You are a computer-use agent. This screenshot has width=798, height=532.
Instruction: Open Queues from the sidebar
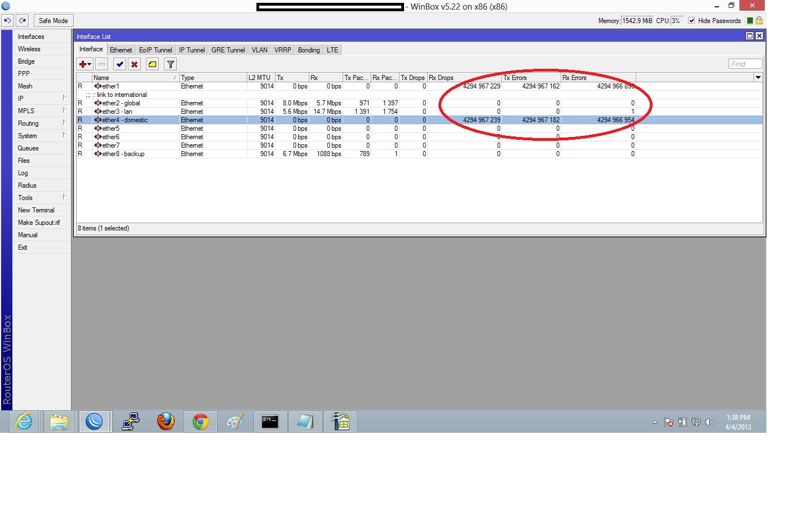click(42, 148)
